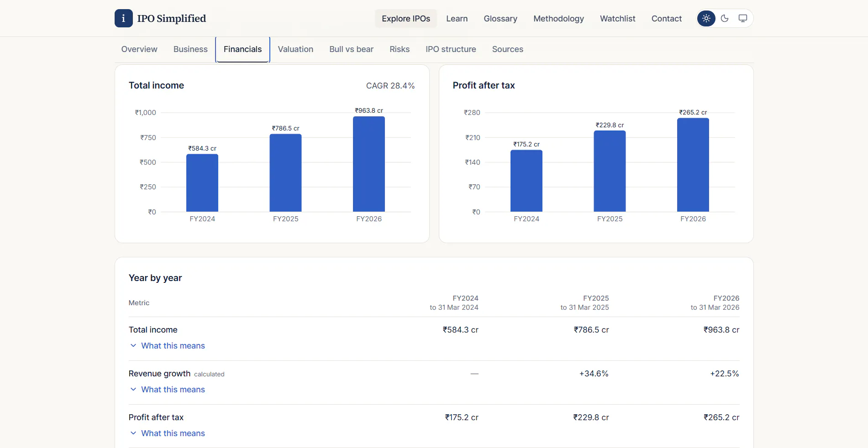Switch to the Overview tab
The image size is (868, 448).
click(x=139, y=49)
